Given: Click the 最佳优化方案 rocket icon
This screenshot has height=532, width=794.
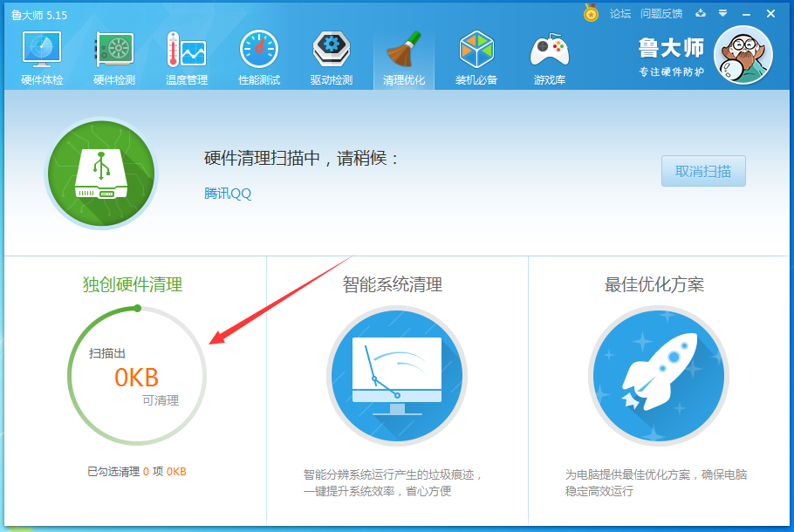Looking at the screenshot, I should pyautogui.click(x=659, y=375).
